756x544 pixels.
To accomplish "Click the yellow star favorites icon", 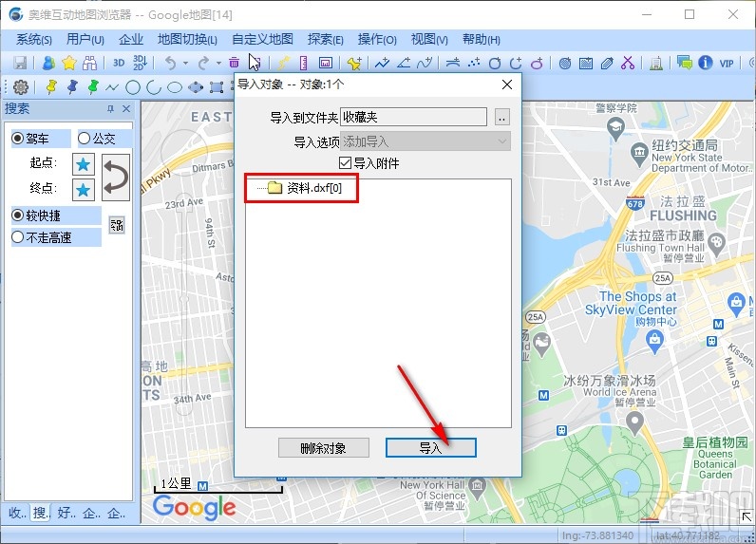I will click(69, 63).
